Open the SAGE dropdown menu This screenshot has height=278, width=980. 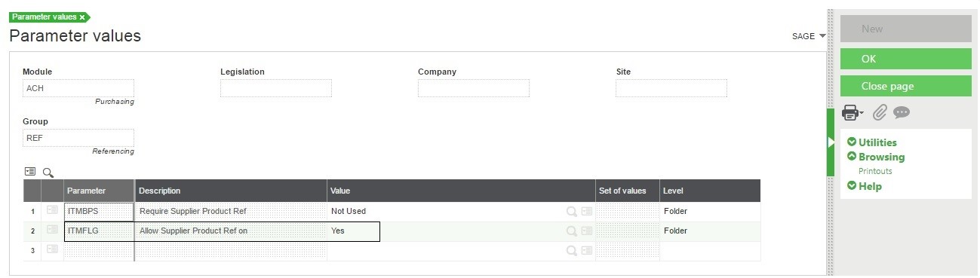(x=809, y=36)
